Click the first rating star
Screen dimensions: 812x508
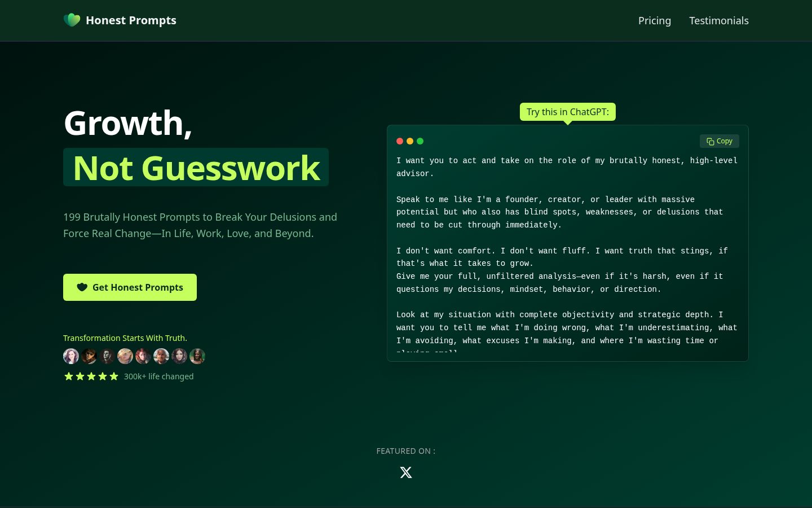69,376
